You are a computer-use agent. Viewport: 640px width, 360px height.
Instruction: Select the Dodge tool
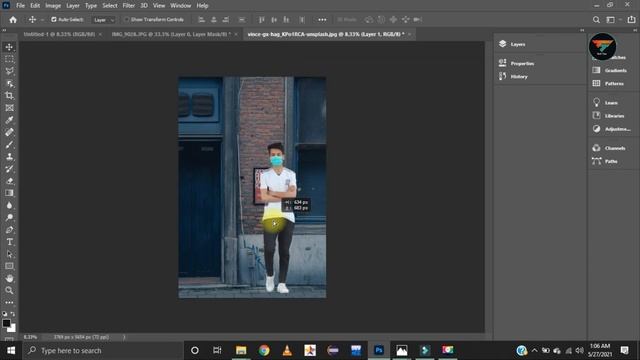(9, 218)
